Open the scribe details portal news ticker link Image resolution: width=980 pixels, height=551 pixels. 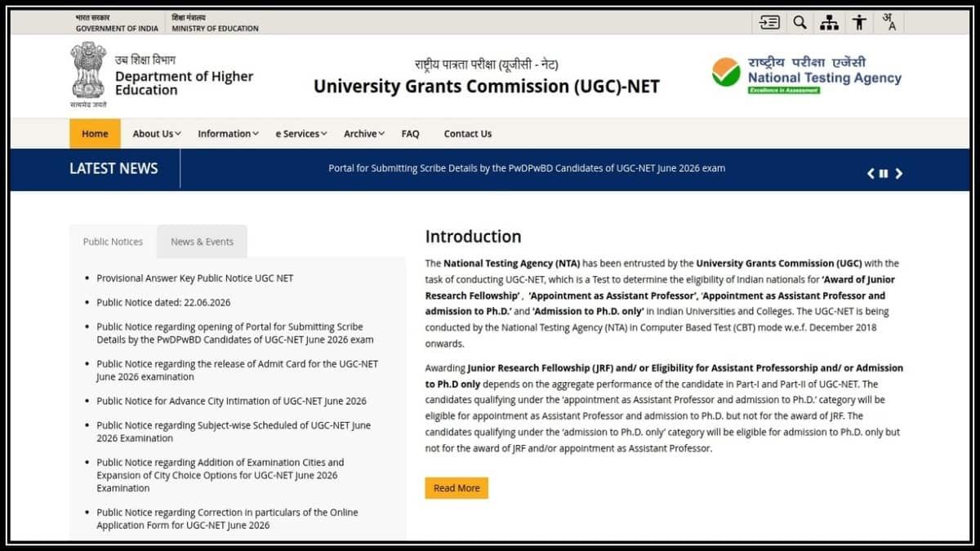(527, 168)
